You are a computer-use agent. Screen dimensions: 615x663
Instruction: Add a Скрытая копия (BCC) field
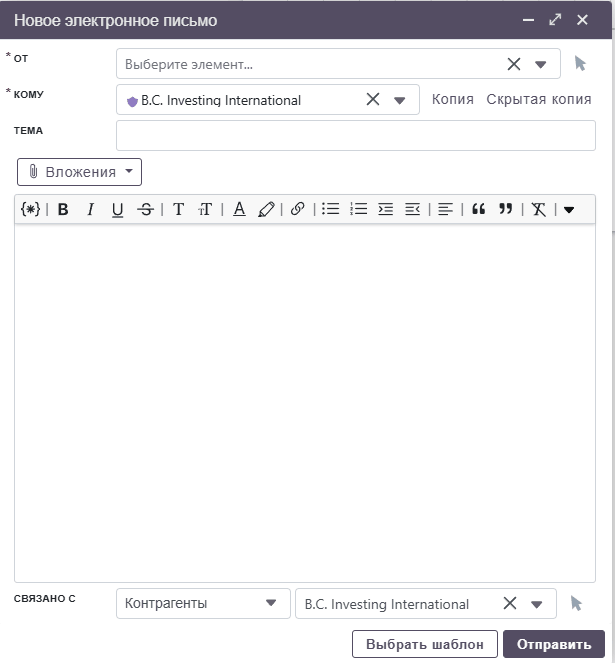pyautogui.click(x=539, y=99)
